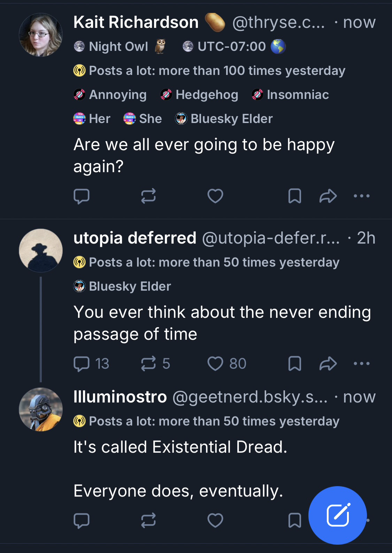Open more options on Kait Richardson's post
Screen dimensions: 392x553
[361, 196]
